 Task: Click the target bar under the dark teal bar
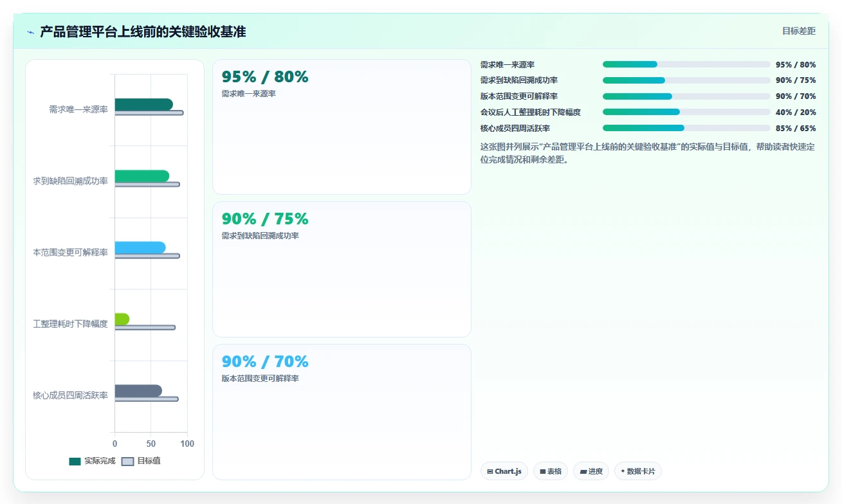(x=149, y=113)
